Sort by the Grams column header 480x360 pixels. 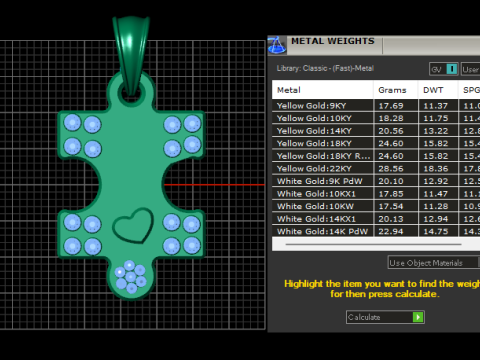click(x=396, y=90)
